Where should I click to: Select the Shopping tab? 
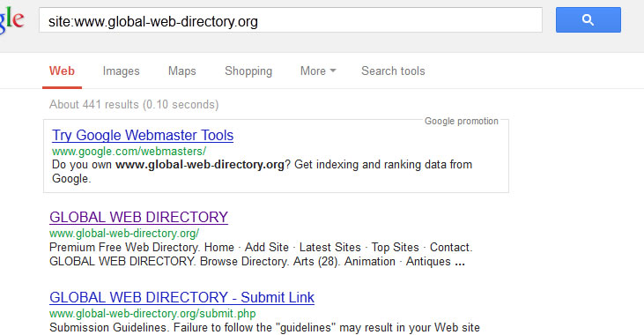coord(248,71)
